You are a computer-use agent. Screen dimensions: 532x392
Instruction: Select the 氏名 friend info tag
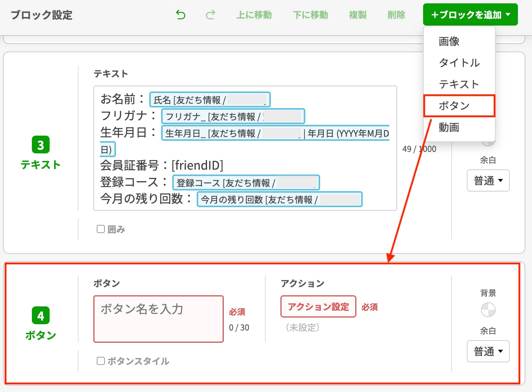[209, 99]
